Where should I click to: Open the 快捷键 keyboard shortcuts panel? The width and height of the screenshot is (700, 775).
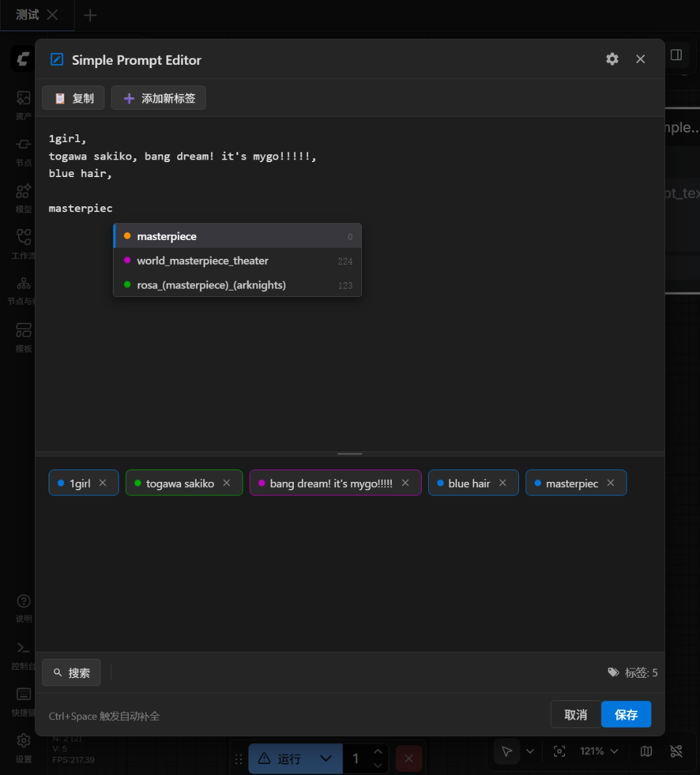pyautogui.click(x=23, y=702)
